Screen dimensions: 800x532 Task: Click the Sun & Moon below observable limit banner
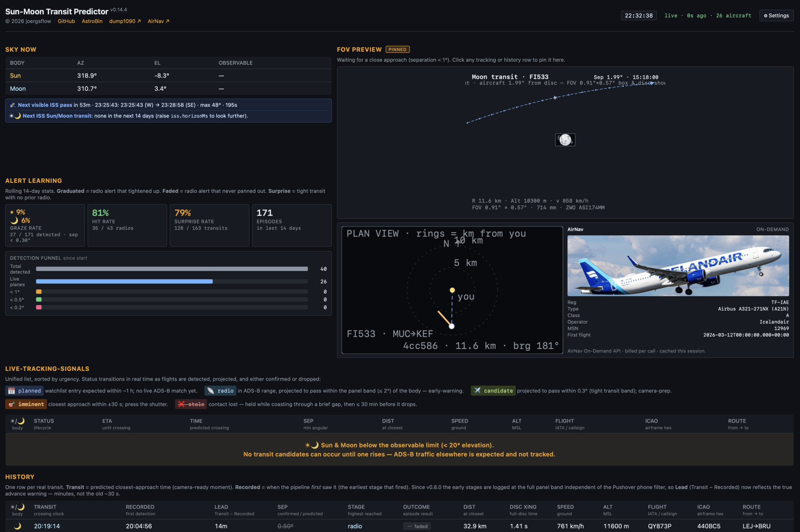(x=399, y=450)
